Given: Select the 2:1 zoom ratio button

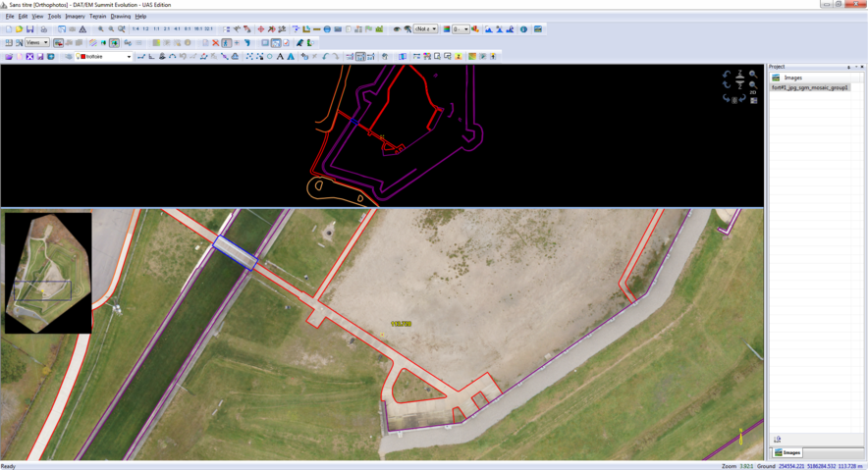Looking at the screenshot, I should click(167, 28).
